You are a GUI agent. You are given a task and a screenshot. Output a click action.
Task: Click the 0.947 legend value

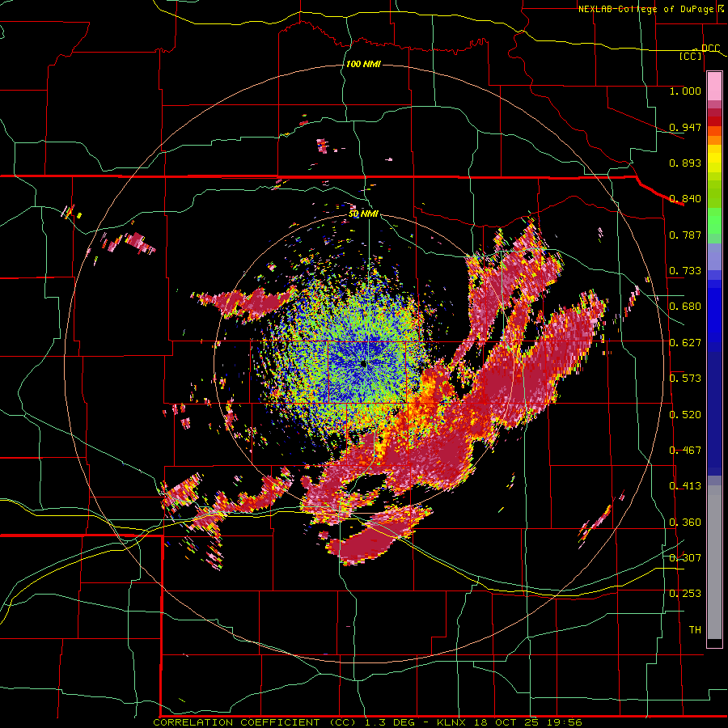coord(685,127)
